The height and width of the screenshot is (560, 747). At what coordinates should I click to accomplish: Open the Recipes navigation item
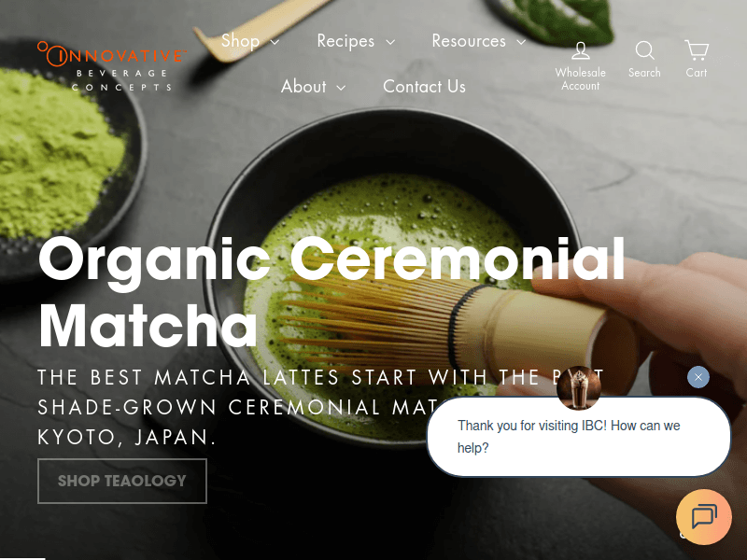[x=345, y=41]
